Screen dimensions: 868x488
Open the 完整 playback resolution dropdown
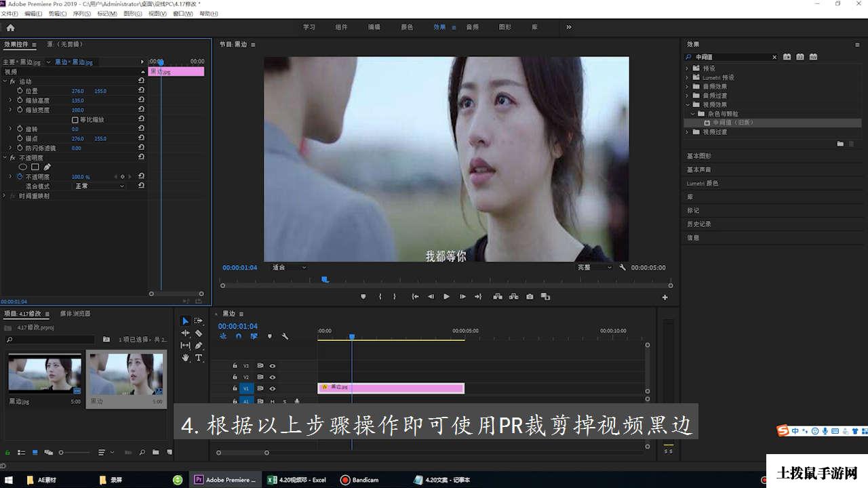coord(595,268)
